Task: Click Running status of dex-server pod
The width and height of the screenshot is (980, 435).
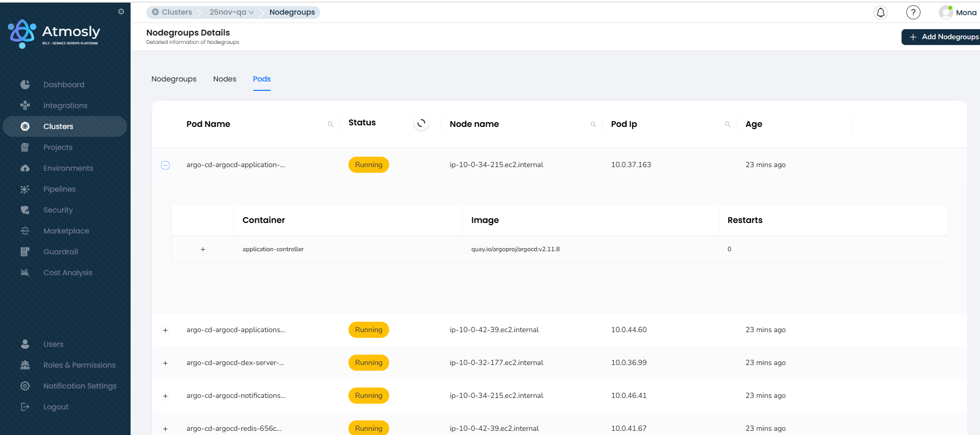Action: (369, 362)
